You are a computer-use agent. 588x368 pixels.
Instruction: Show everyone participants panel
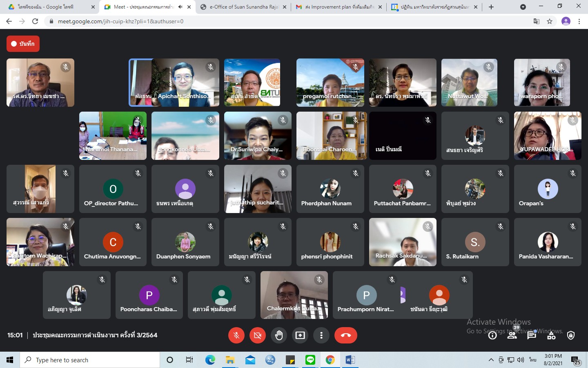click(512, 336)
